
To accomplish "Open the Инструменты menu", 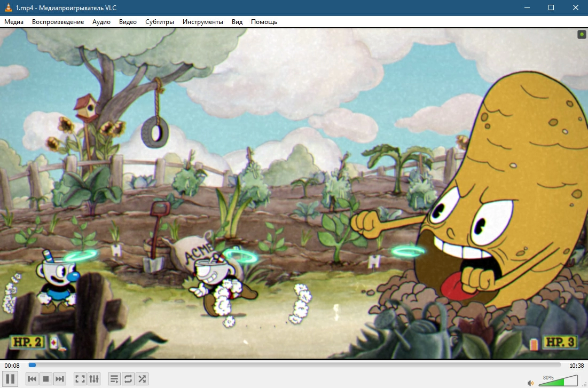I will 203,22.
